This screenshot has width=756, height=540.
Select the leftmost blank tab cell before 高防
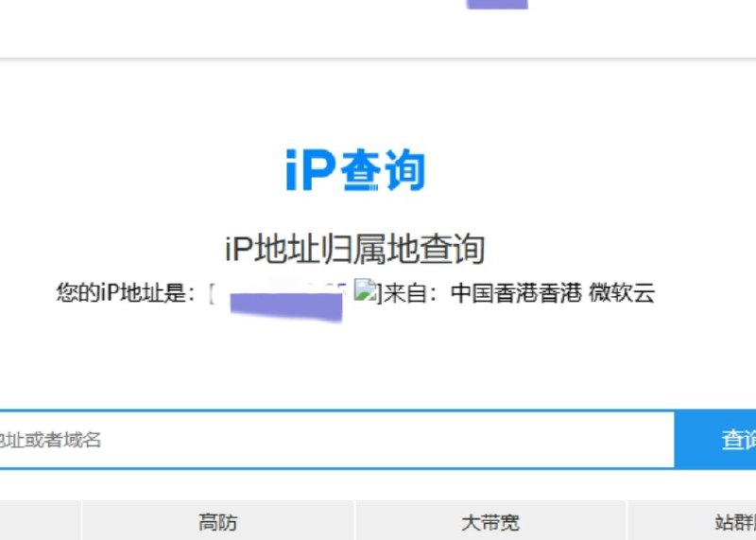40,521
